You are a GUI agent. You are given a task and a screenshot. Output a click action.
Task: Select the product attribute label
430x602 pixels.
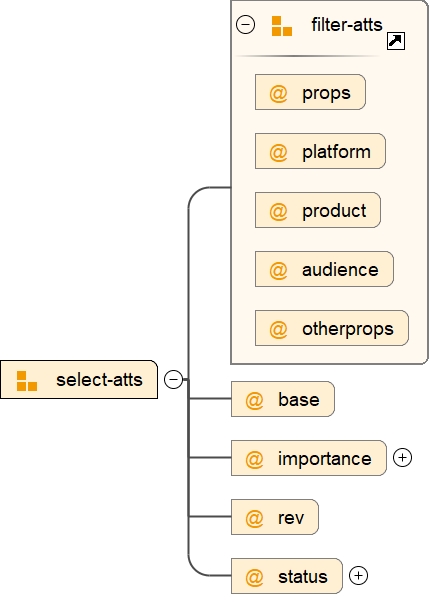point(334,211)
